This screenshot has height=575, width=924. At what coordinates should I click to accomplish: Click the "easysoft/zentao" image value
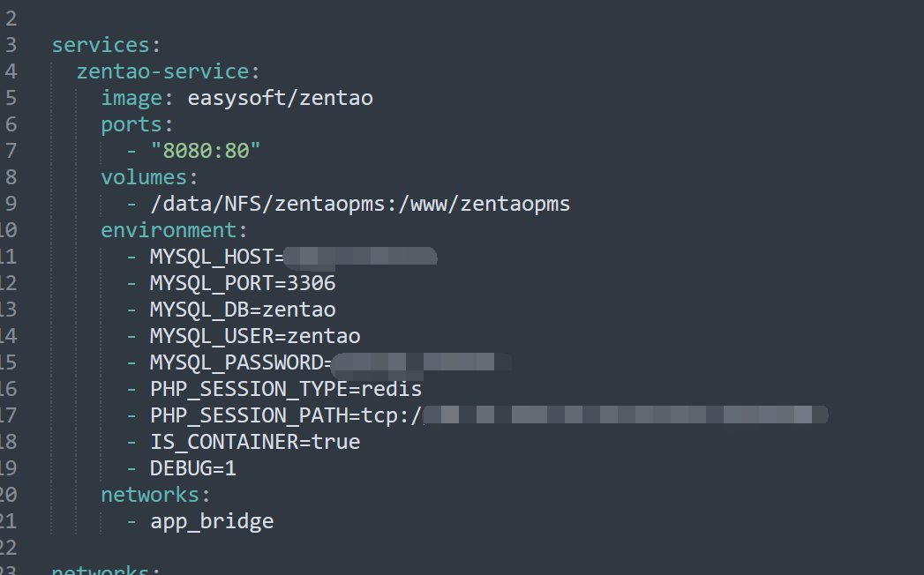[280, 98]
